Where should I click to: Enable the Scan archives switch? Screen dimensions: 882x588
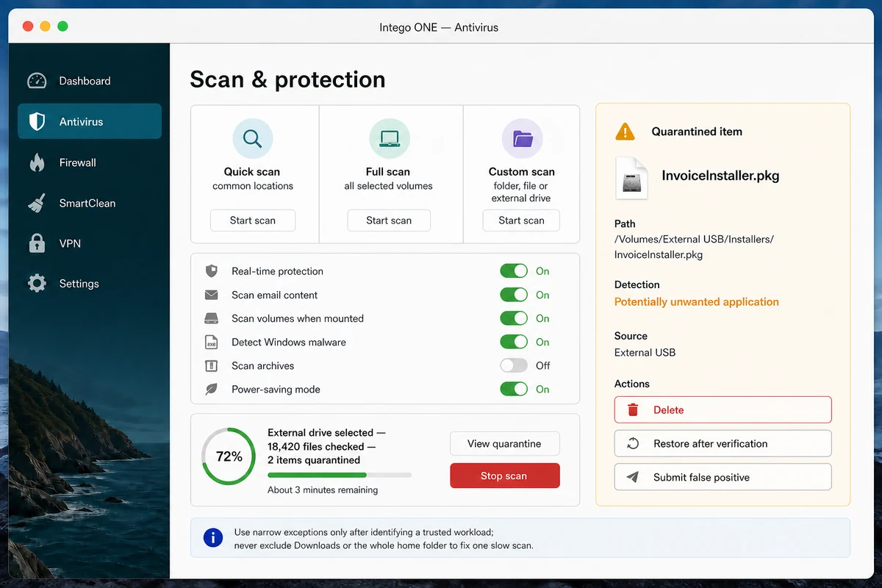[514, 365]
